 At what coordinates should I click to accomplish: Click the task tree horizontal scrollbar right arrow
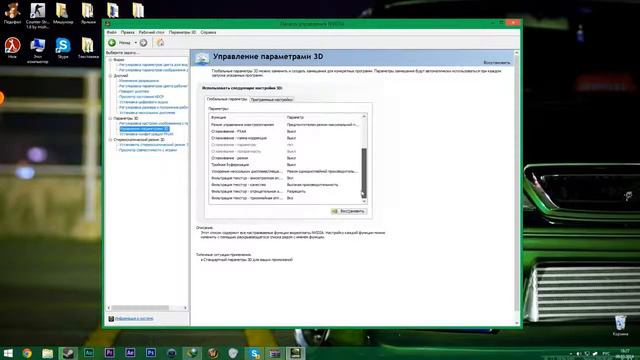(185, 308)
